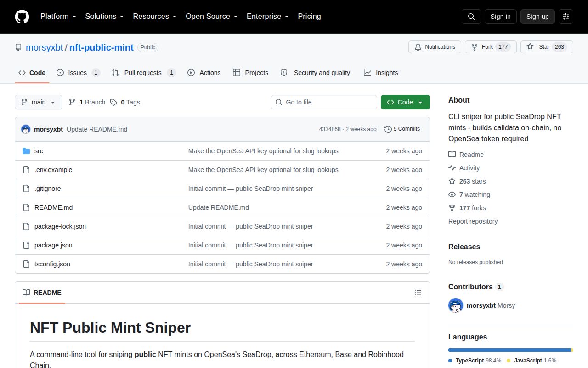View 0 Tags list
The height and width of the screenshot is (368, 588).
(125, 102)
